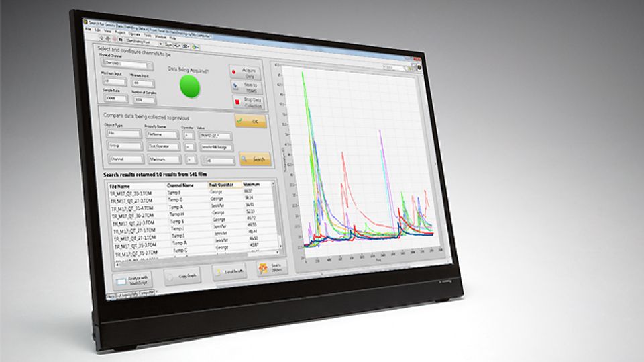Open the View menu
Image resolution: width=644 pixels, height=362 pixels.
click(107, 31)
